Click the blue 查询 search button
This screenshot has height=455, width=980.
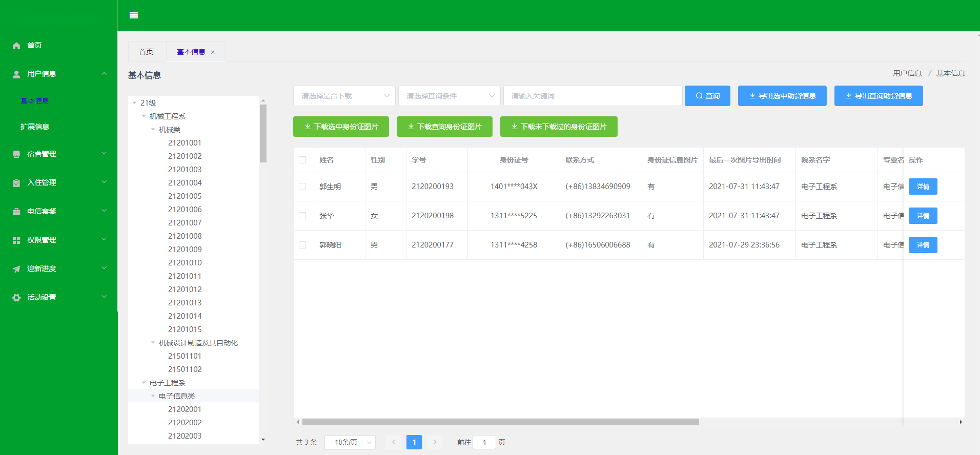pyautogui.click(x=707, y=96)
